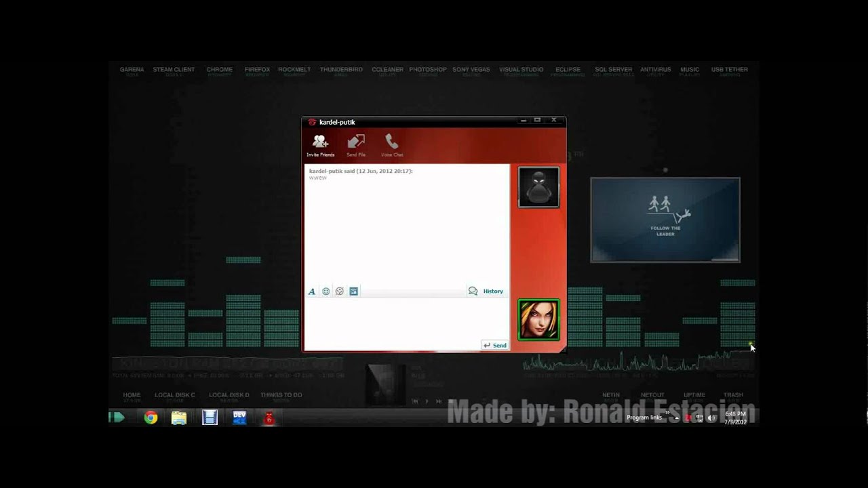This screenshot has width=868, height=488.
Task: Launch FIREFOX from the desktop launcher bar
Action: (x=258, y=70)
